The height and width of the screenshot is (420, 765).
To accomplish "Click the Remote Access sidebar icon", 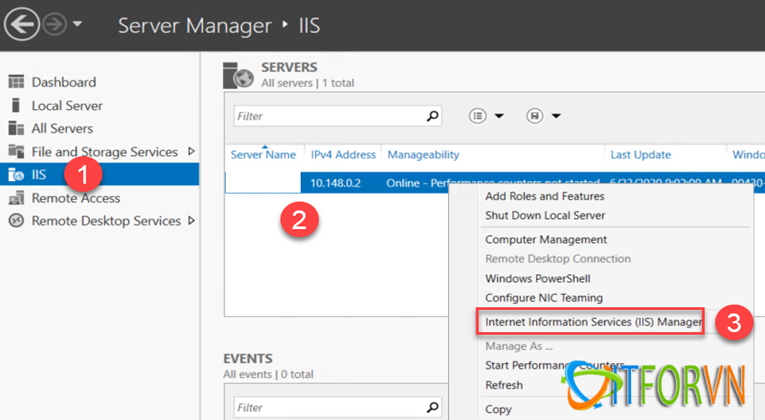I will (x=15, y=198).
